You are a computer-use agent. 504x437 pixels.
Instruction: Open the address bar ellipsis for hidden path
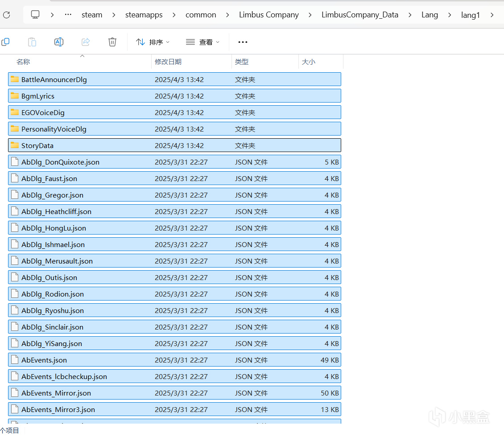pyautogui.click(x=68, y=14)
